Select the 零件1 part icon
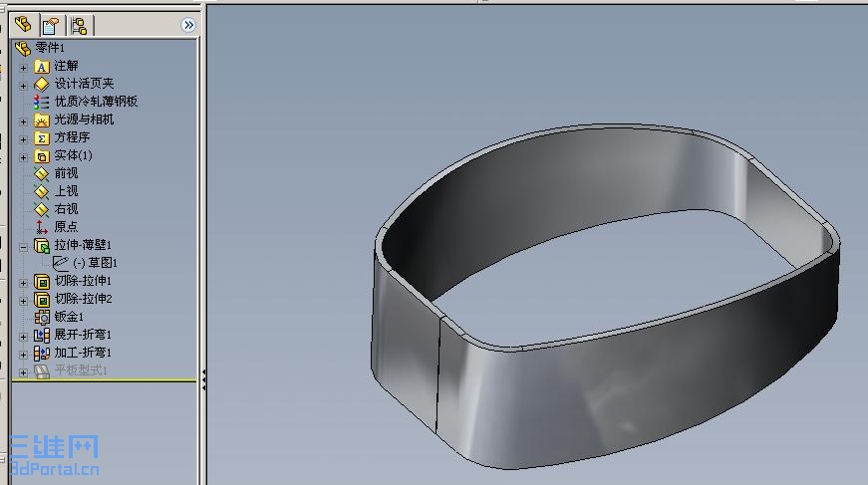The height and width of the screenshot is (485, 868). (x=23, y=48)
